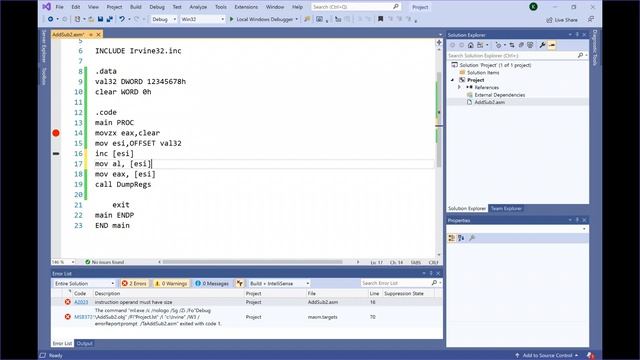The width and height of the screenshot is (640, 360).
Task: Click Preview Selected Items icon
Action: (552, 45)
